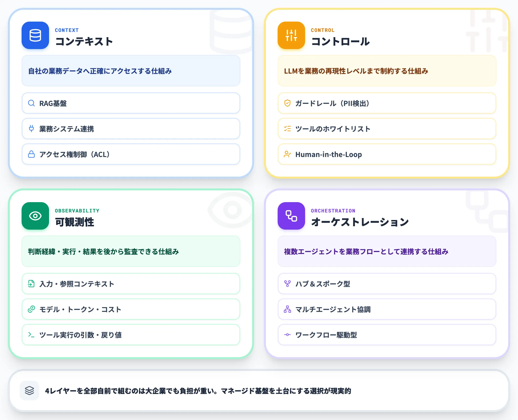Click the オーケストレーション heading
The height and width of the screenshot is (420, 518).
click(x=360, y=222)
